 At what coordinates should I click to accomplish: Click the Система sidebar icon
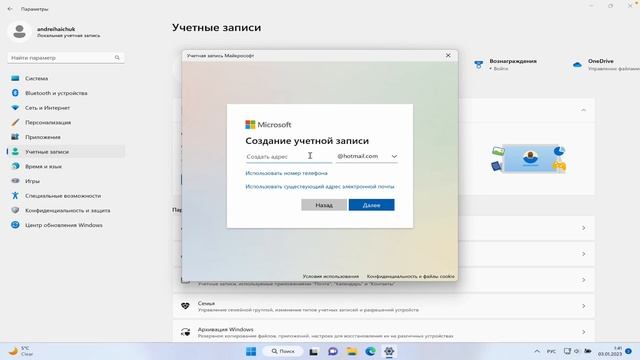15,78
